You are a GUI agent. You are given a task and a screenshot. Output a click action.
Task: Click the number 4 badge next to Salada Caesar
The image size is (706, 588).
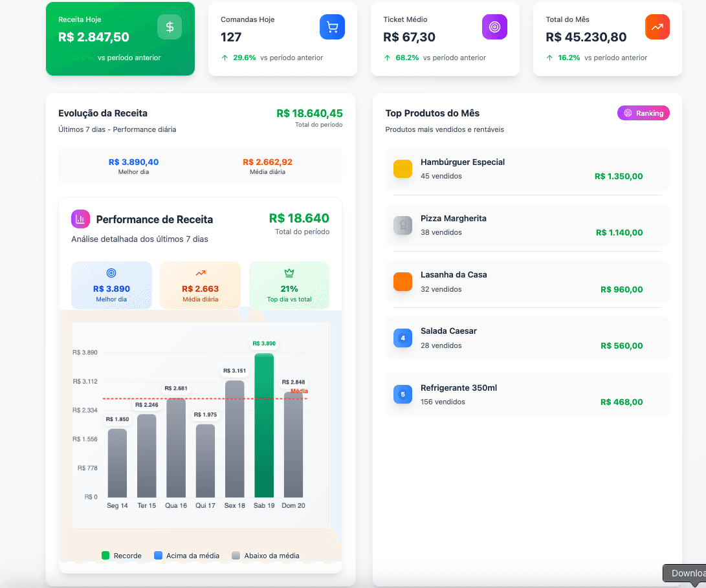coord(402,338)
